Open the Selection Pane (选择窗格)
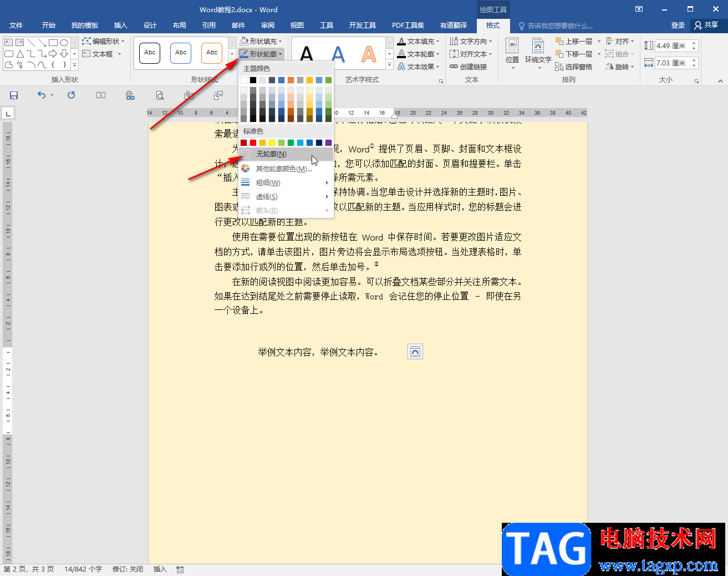Image resolution: width=728 pixels, height=576 pixels. click(573, 67)
